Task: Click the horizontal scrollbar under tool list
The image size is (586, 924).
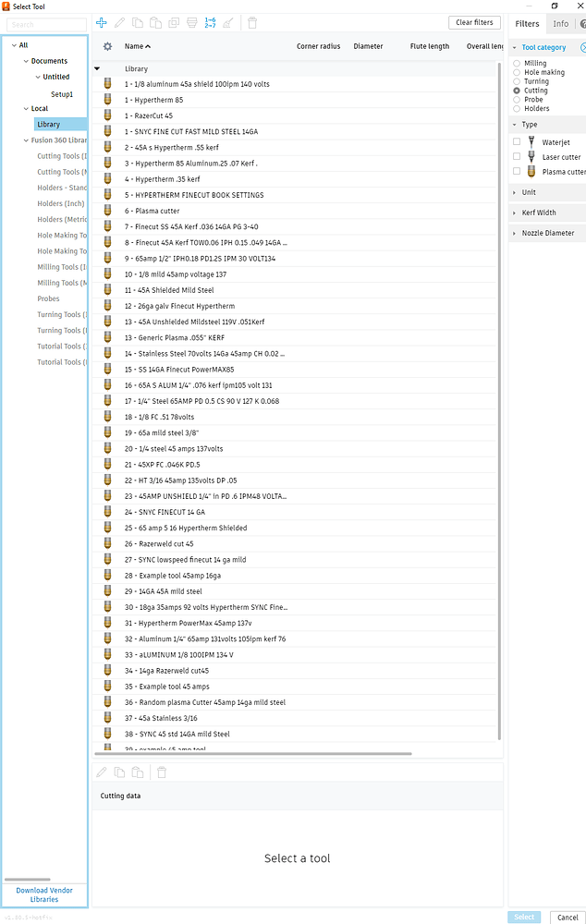Action: [253, 753]
